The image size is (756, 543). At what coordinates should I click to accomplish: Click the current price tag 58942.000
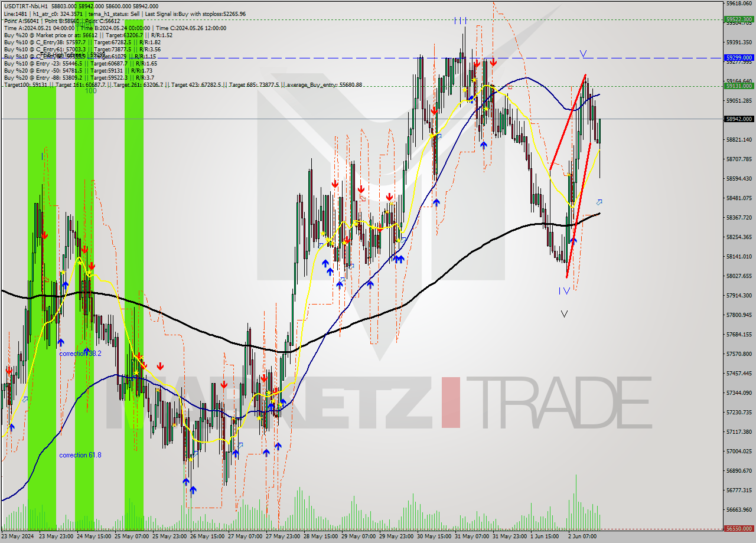[x=738, y=119]
